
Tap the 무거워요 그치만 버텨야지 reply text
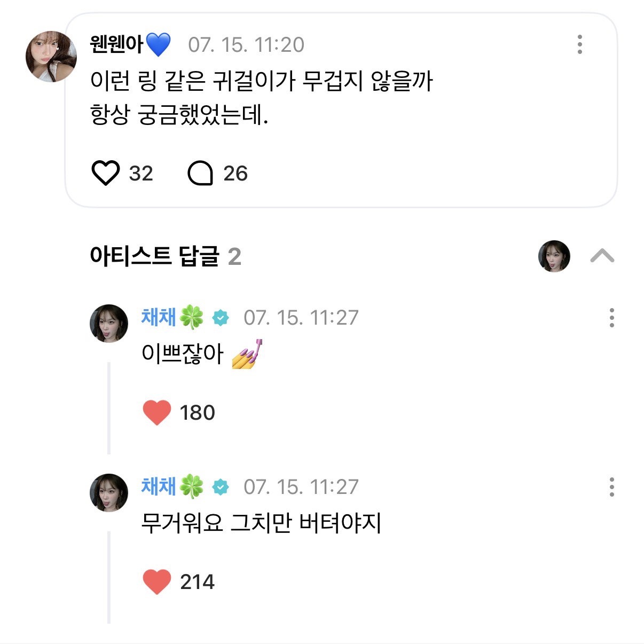point(261,523)
